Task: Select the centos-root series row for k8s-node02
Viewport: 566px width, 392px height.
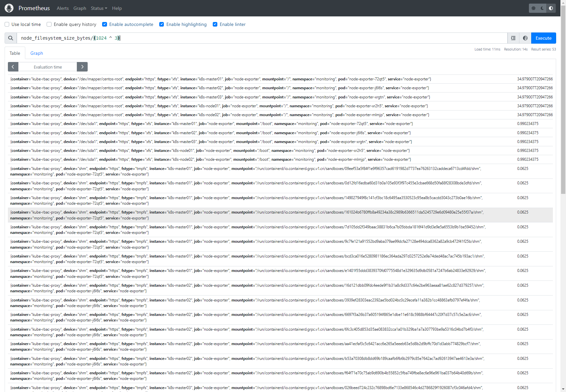Action: tap(280, 115)
